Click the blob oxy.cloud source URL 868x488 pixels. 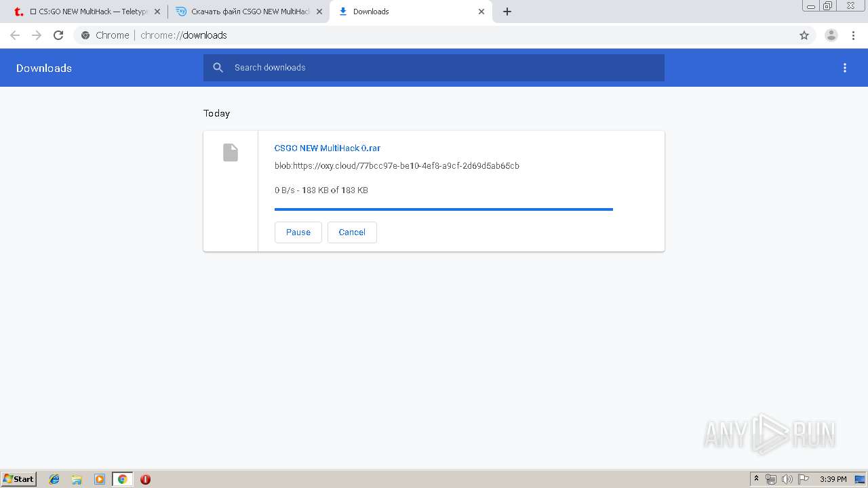click(x=397, y=165)
